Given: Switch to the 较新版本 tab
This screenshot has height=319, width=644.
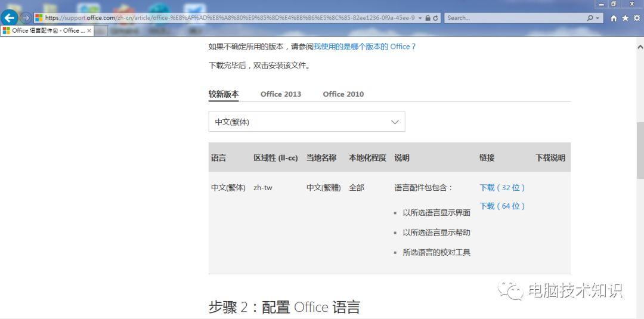Looking at the screenshot, I should [224, 94].
